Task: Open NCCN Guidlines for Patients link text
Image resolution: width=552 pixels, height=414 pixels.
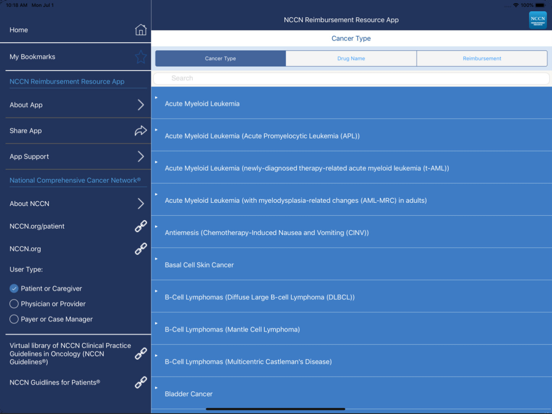Action: [55, 382]
